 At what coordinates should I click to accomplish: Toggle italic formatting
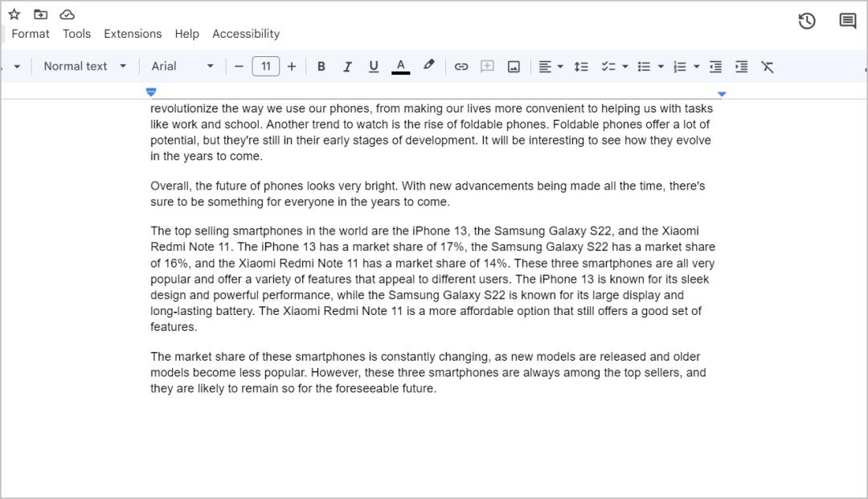click(347, 67)
